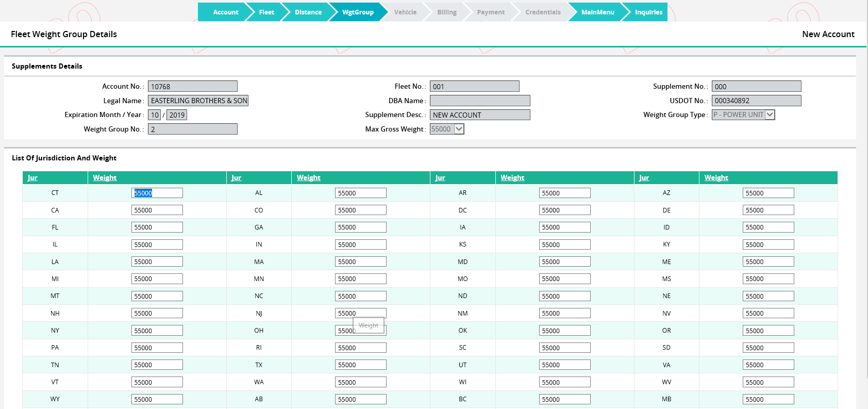The width and height of the screenshot is (868, 409).
Task: Click the USDOT No. field
Action: coord(757,101)
